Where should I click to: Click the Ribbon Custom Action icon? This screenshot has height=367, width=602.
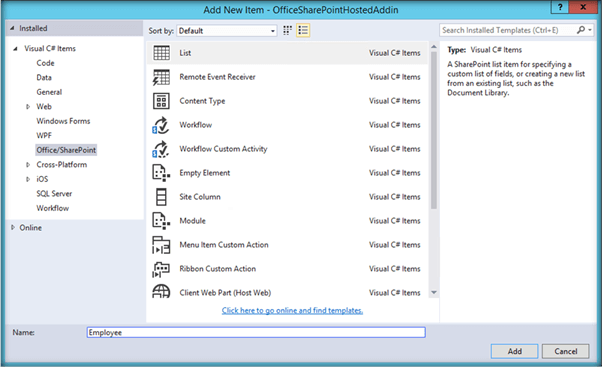point(161,269)
